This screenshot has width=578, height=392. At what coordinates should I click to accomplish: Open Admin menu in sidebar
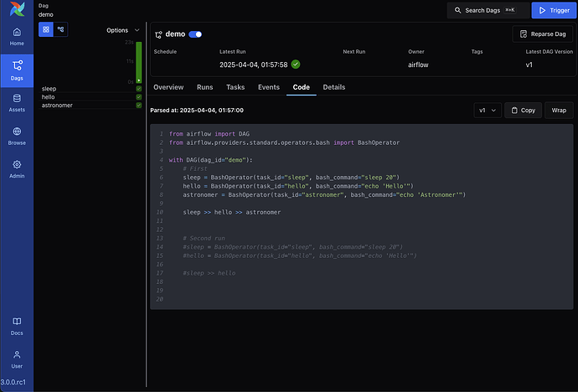(17, 169)
